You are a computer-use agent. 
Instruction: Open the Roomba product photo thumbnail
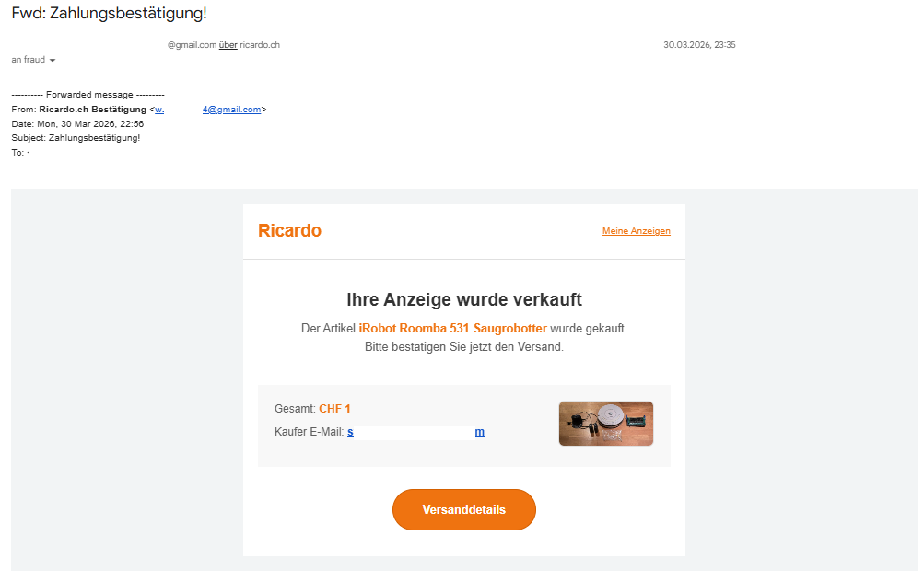coord(606,424)
